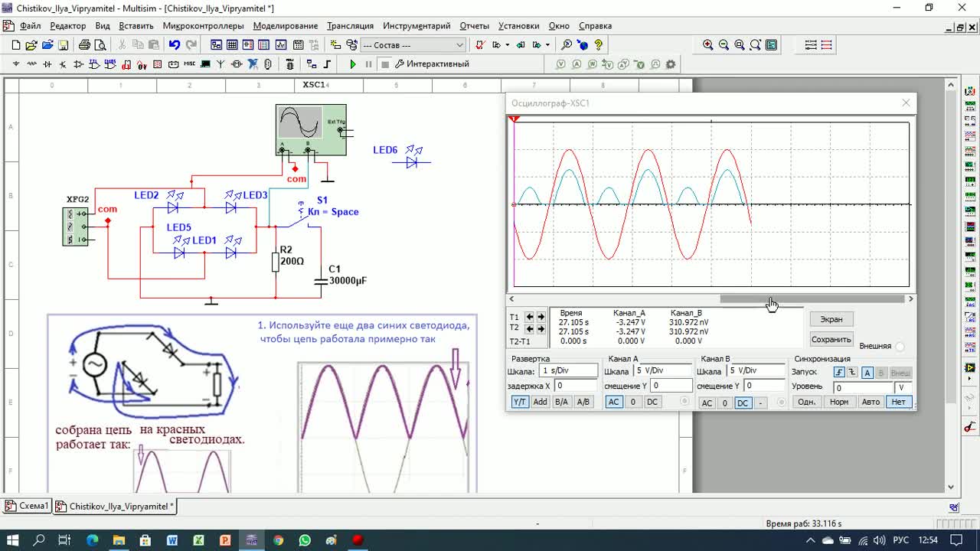Stop the simulation
Viewport: 980px width, 551px height.
pos(385,64)
